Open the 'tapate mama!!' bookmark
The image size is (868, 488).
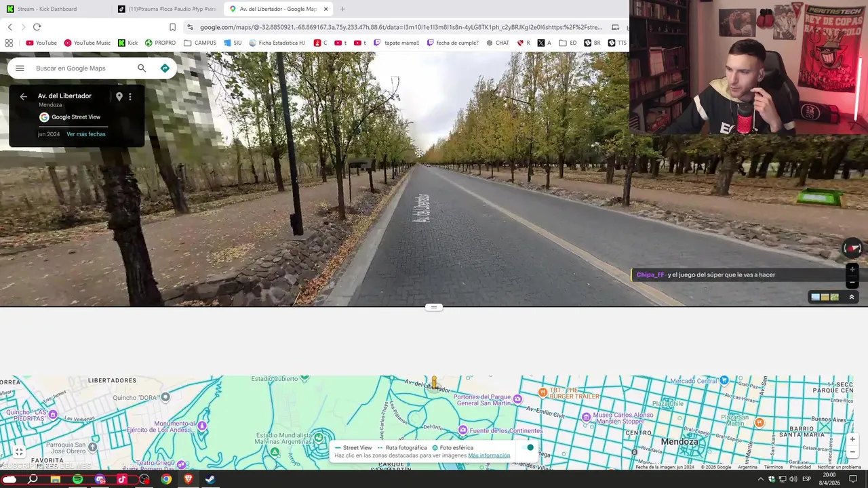click(x=397, y=43)
